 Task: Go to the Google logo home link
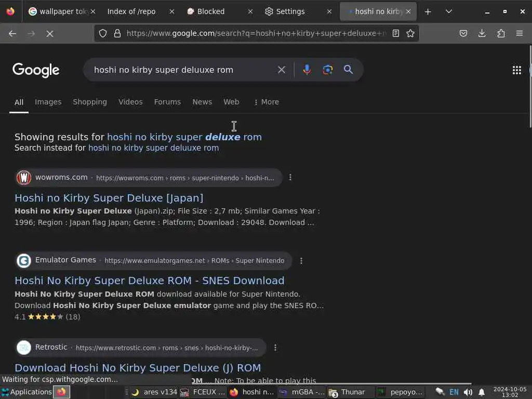pos(36,70)
